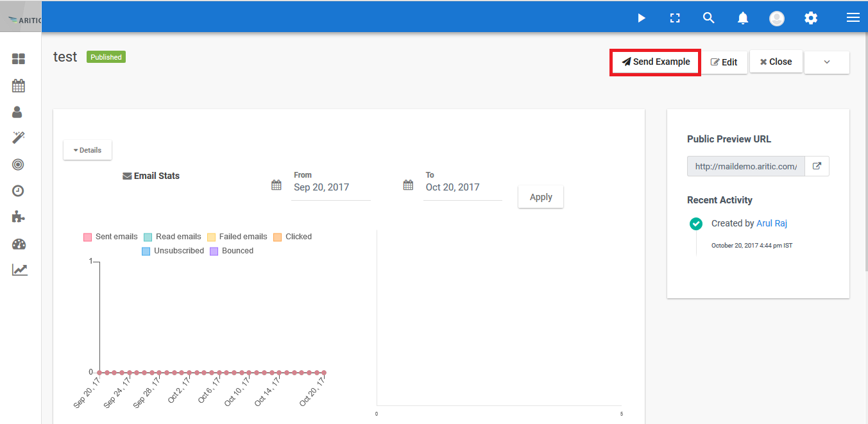Open the hamburger menu in top bar

853,18
